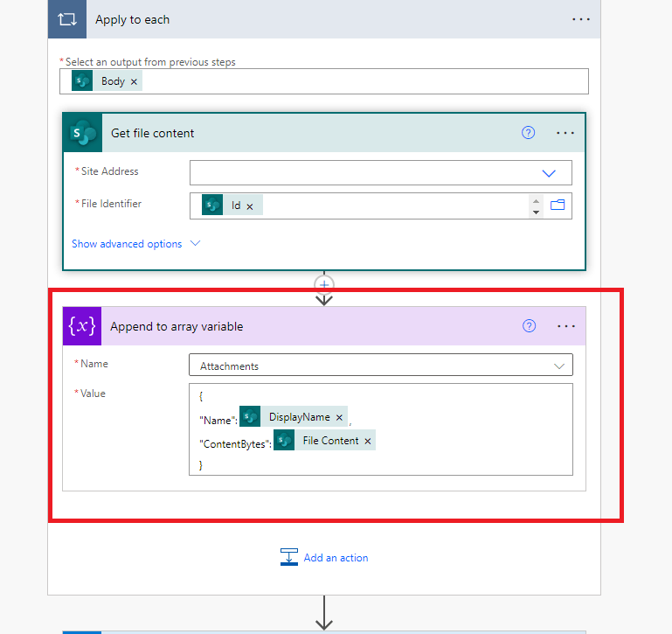
Task: Click the insert step plus button
Action: (x=324, y=285)
